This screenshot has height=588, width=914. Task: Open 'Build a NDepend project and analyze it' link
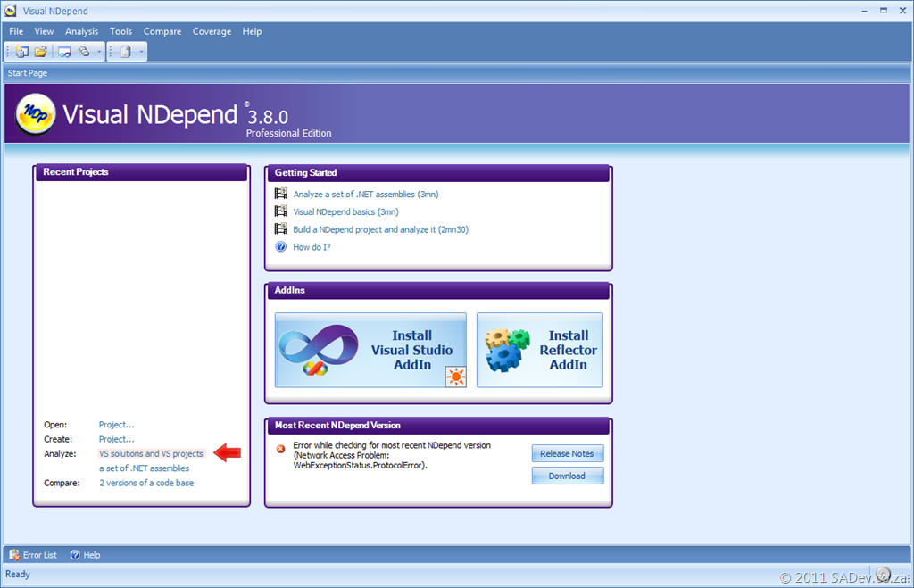point(380,229)
